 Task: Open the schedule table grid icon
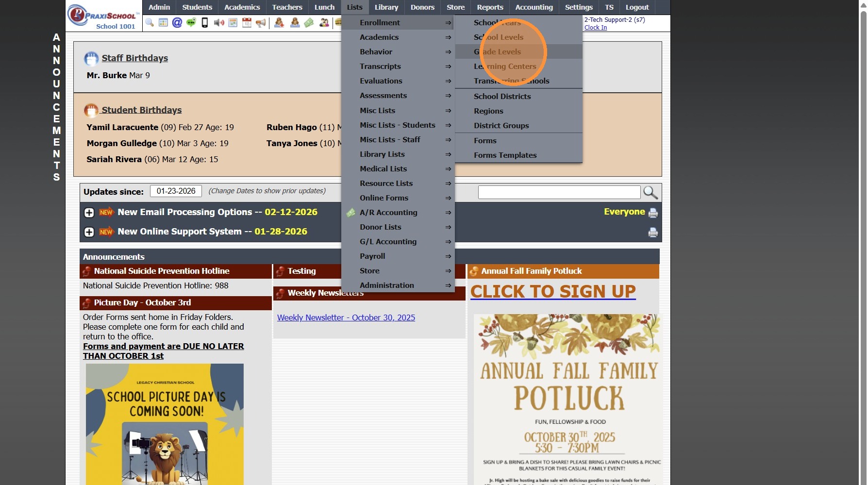click(233, 22)
